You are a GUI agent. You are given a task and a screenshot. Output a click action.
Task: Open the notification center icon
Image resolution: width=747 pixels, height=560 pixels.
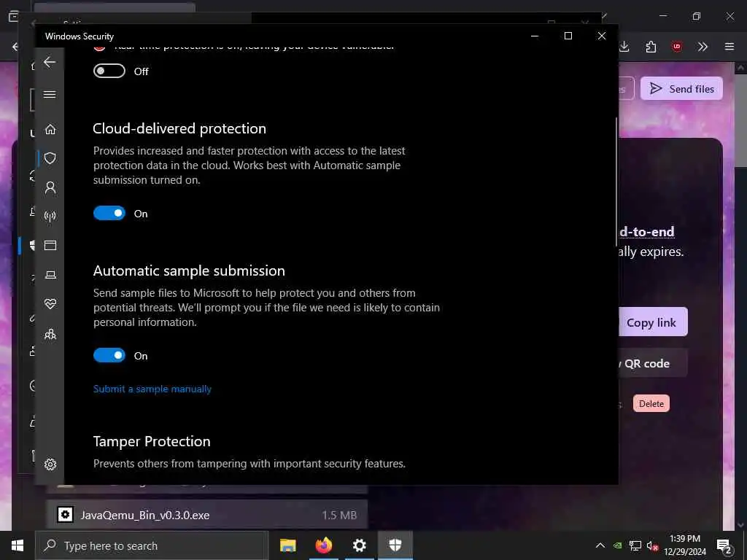[x=724, y=546]
